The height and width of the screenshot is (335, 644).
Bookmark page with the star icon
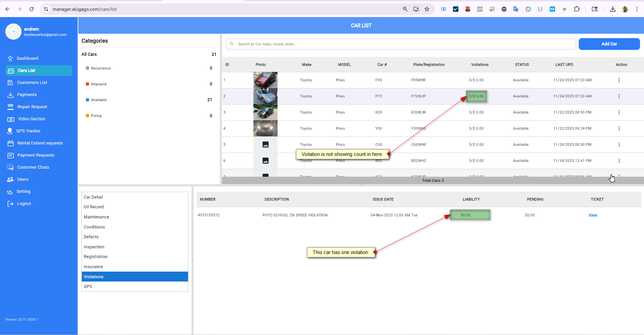pos(427,9)
